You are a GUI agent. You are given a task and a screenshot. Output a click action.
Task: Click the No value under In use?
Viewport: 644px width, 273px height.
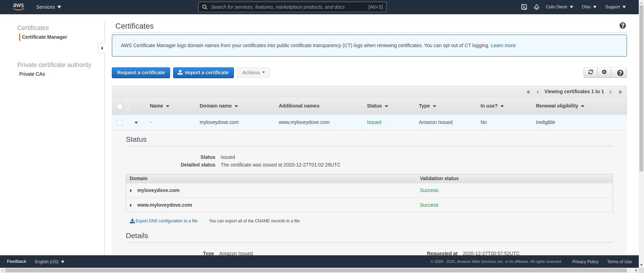[483, 122]
